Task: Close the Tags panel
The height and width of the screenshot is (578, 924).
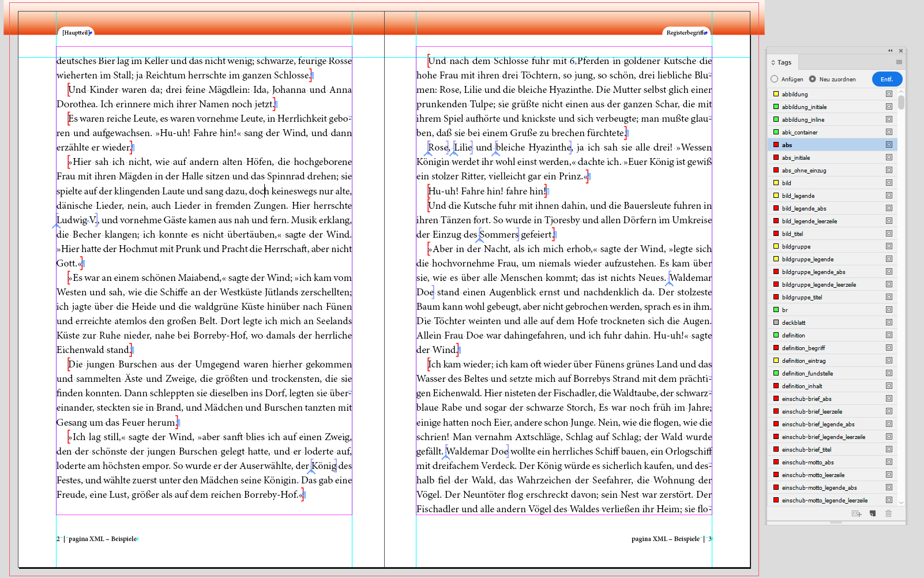Action: 901,51
